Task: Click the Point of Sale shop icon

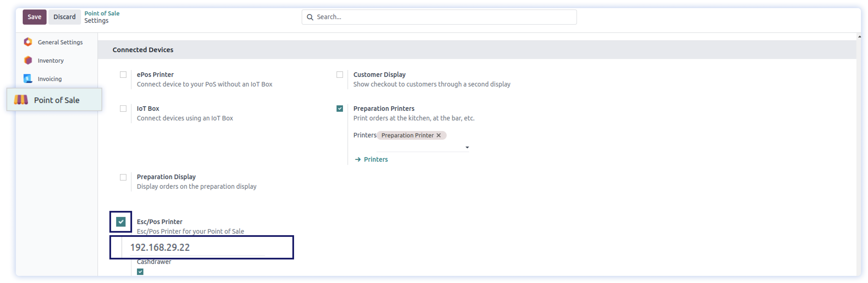Action: coord(21,100)
